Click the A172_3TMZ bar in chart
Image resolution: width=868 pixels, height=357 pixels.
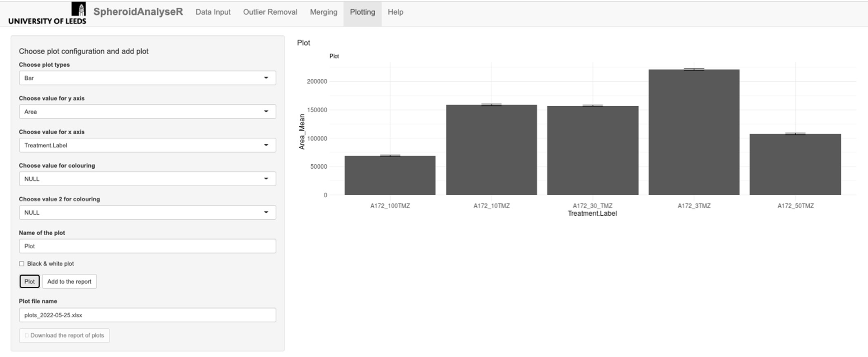pos(694,133)
